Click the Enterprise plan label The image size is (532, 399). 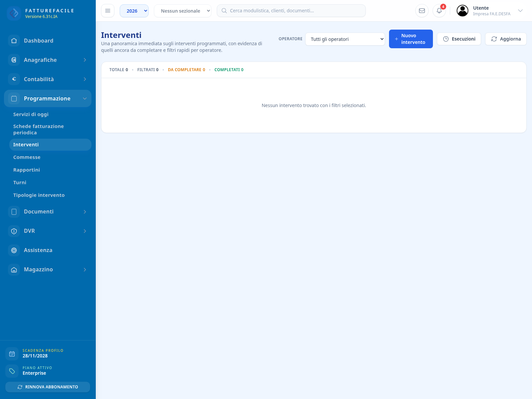(34, 373)
